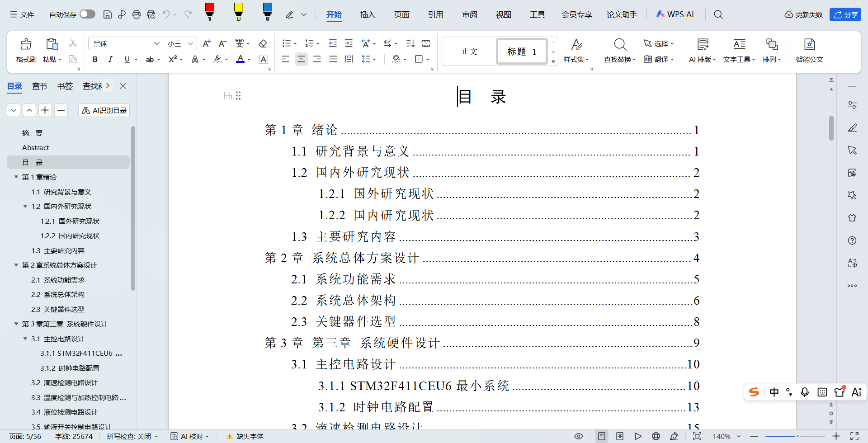The image size is (868, 443).
Task: Switch to the 引用 ribbon tab
Action: 435,14
